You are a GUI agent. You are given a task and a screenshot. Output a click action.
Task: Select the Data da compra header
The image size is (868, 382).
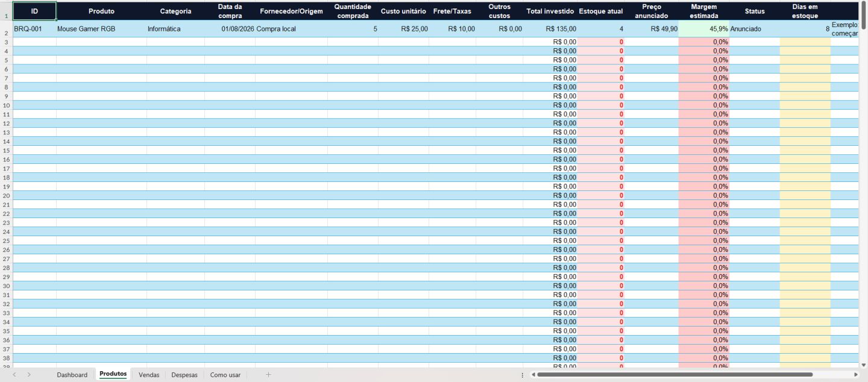230,11
